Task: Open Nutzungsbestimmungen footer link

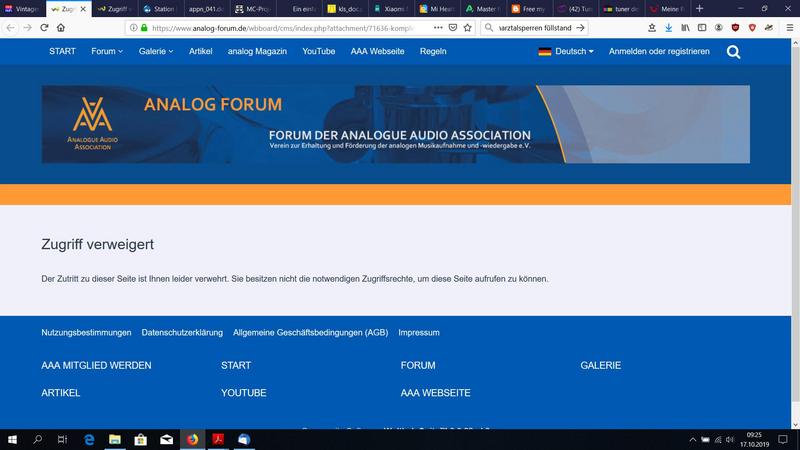Action: click(86, 332)
